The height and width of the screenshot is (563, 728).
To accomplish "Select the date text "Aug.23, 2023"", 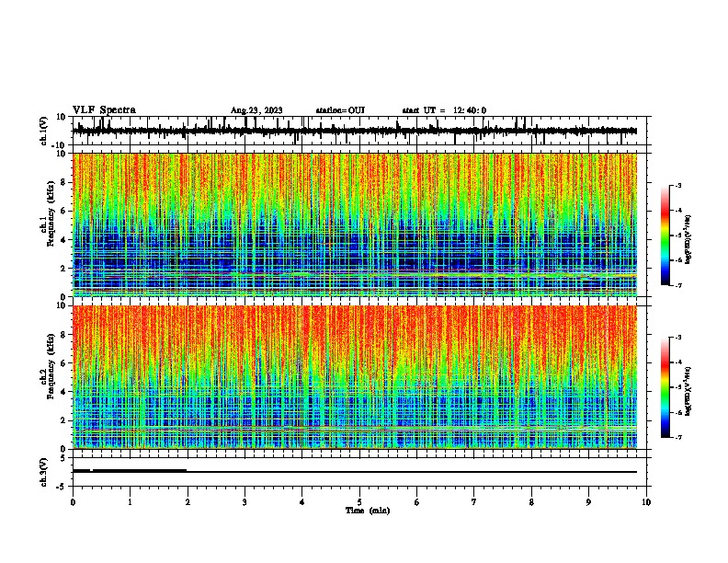I will coord(256,110).
